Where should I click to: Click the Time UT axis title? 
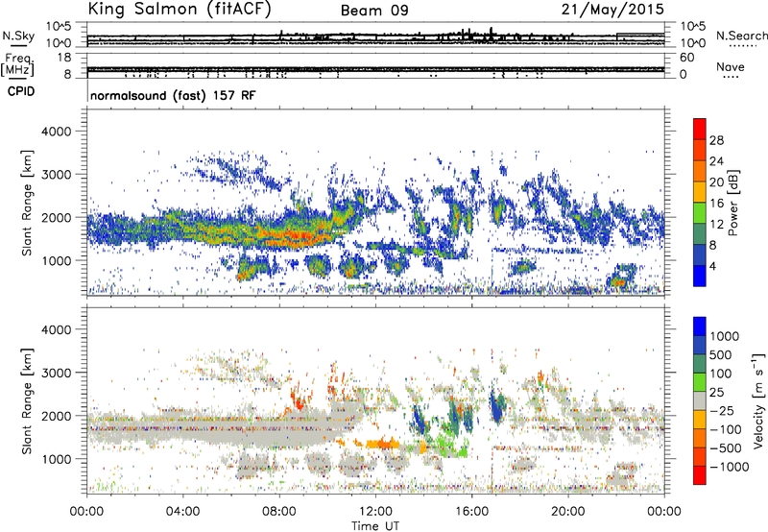pyautogui.click(x=375, y=525)
